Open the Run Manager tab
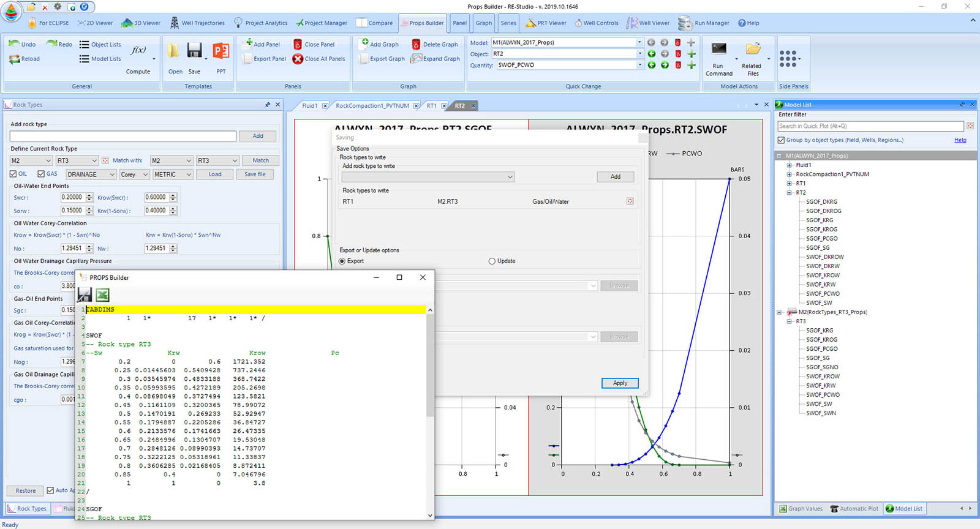This screenshot has width=980, height=529. [x=704, y=23]
